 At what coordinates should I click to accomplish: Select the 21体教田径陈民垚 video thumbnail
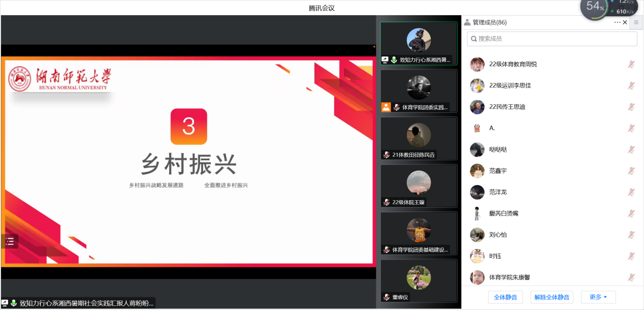[x=418, y=138]
